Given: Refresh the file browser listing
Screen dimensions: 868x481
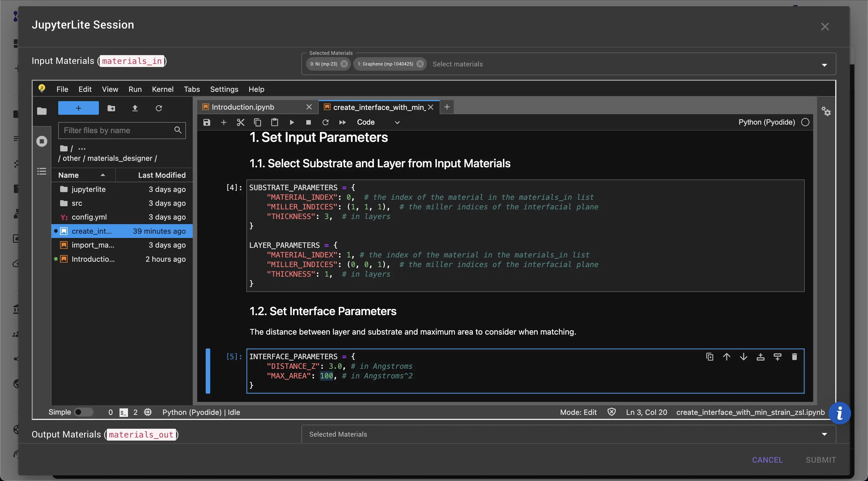Looking at the screenshot, I should pos(159,108).
